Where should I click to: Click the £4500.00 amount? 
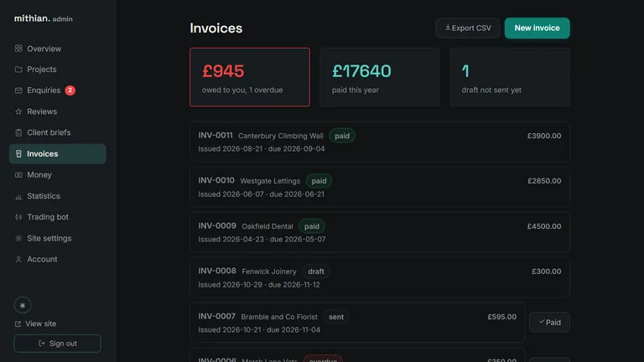(x=544, y=226)
